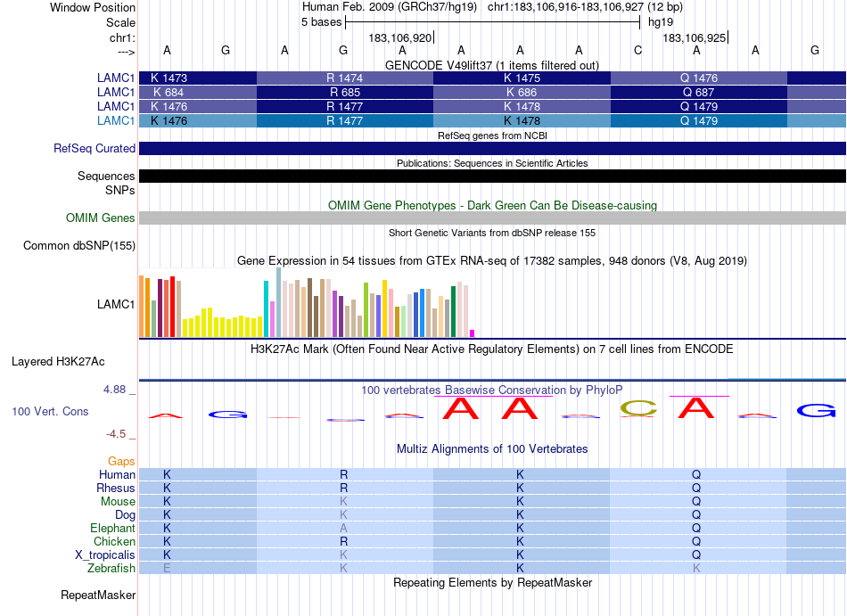Click the Q 1476 codon block
847x616 pixels.
point(698,78)
